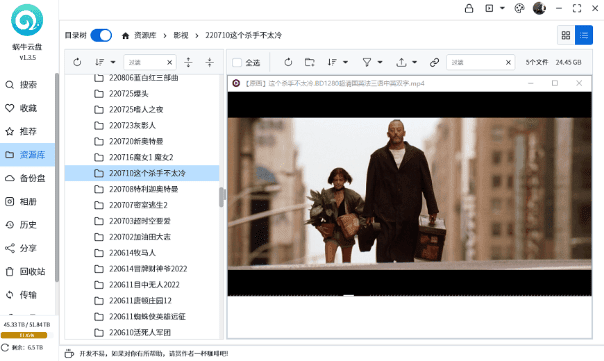This screenshot has width=604, height=361.
Task: Open the filter dropdown arrow
Action: click(380, 62)
